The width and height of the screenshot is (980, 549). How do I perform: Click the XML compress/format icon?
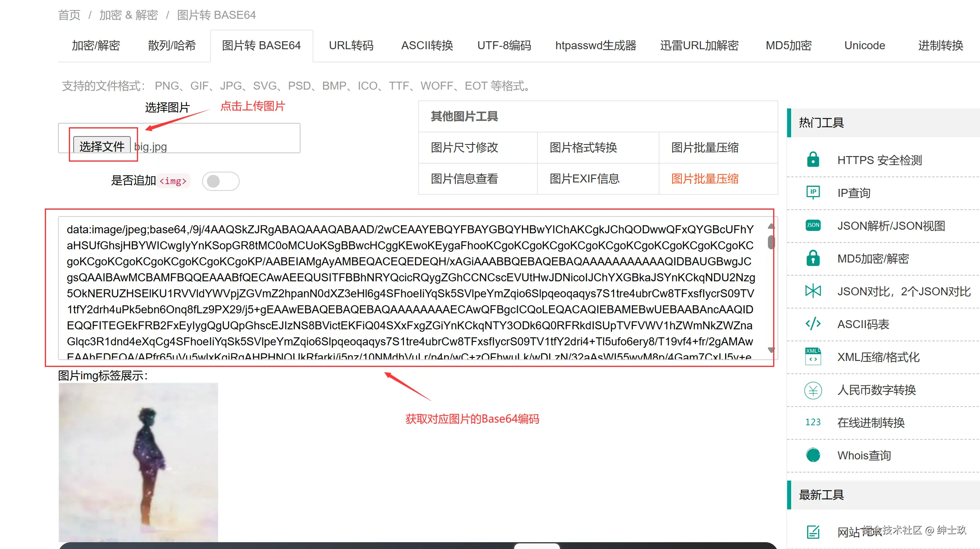[813, 357]
